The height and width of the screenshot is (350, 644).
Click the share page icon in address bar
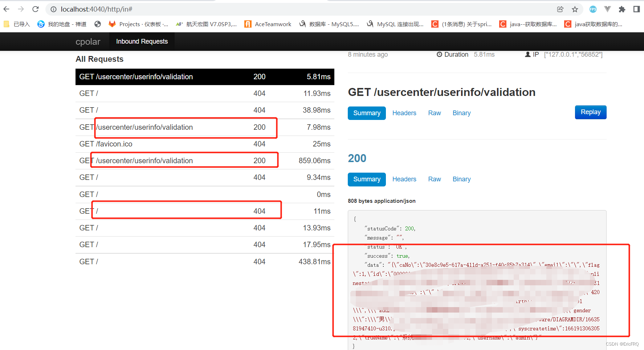click(x=560, y=9)
